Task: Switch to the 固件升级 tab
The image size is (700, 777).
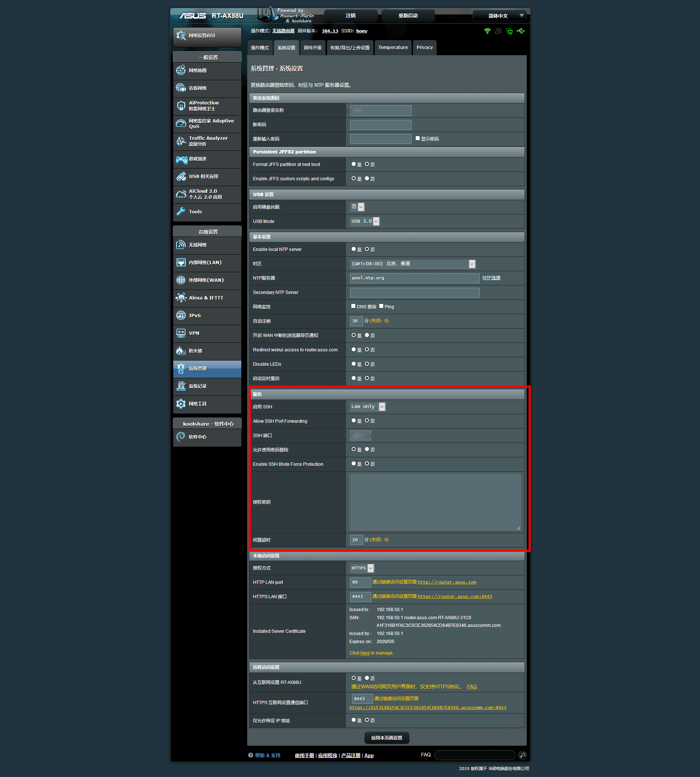Action: 313,48
